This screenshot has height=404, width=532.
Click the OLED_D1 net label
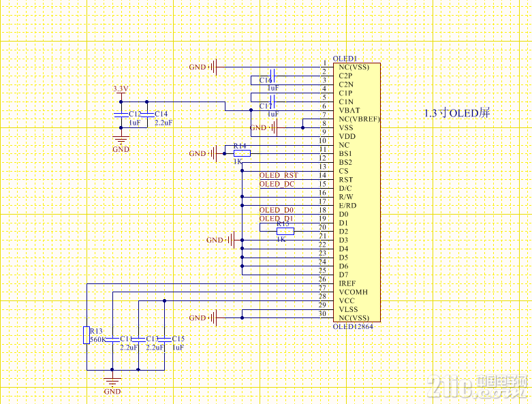[276, 219]
